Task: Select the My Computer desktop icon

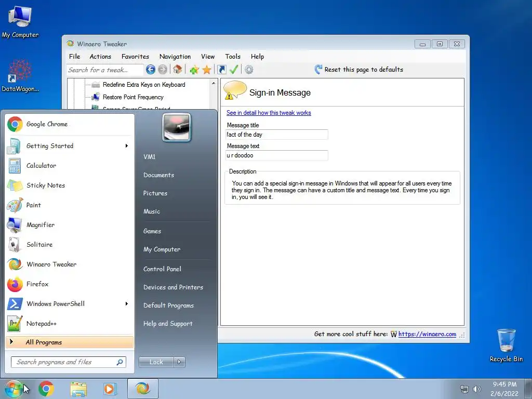Action: [x=20, y=22]
